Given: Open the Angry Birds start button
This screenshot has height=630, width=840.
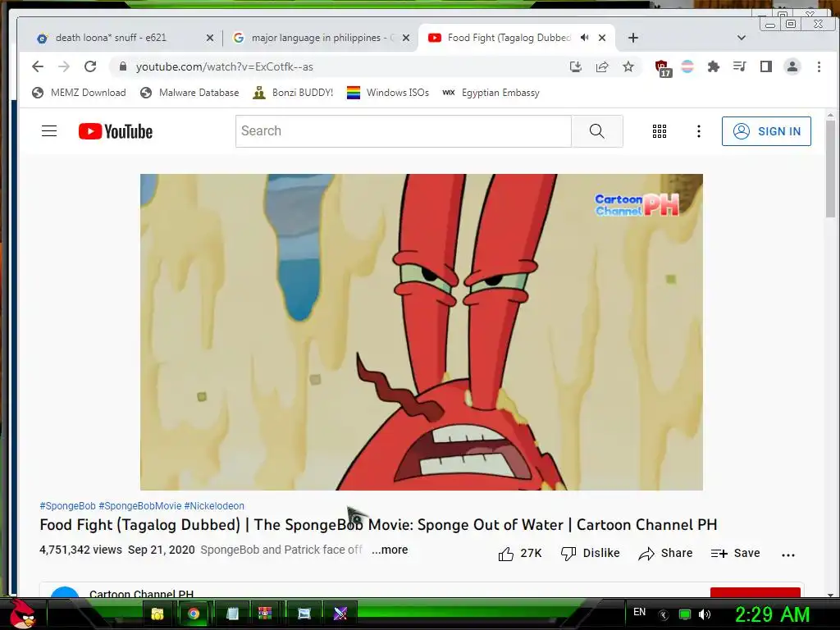Looking at the screenshot, I should (21, 614).
